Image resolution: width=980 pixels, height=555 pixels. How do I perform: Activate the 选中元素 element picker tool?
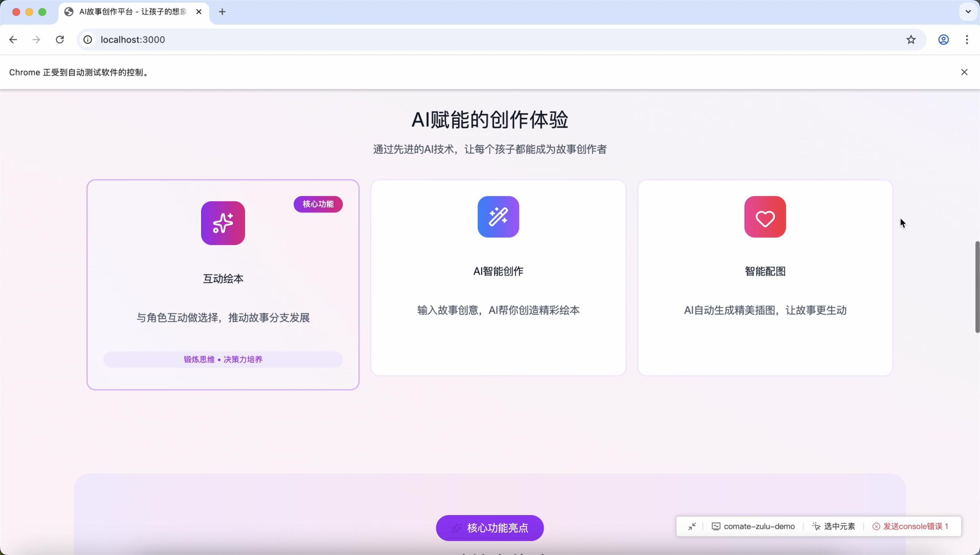pyautogui.click(x=833, y=526)
